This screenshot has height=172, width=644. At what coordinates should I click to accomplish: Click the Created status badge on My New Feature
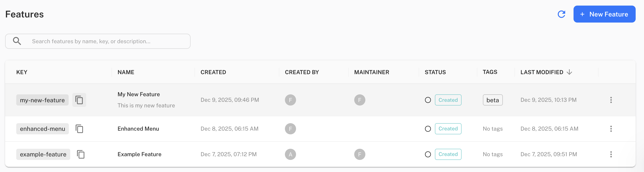(x=448, y=100)
